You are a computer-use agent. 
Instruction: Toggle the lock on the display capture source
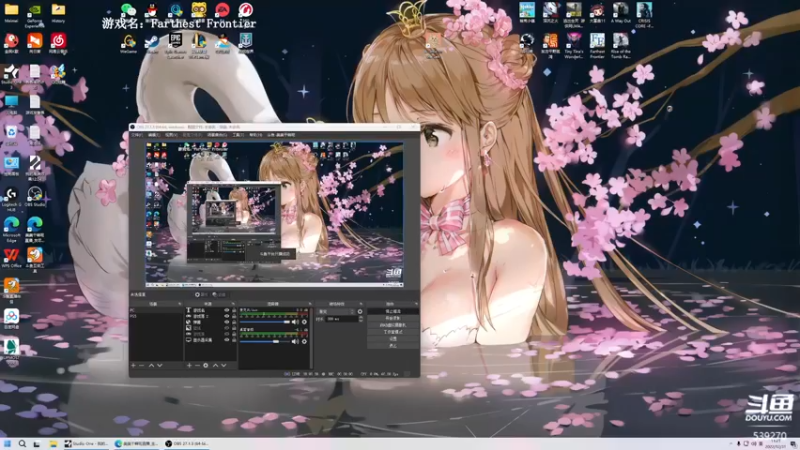point(234,340)
